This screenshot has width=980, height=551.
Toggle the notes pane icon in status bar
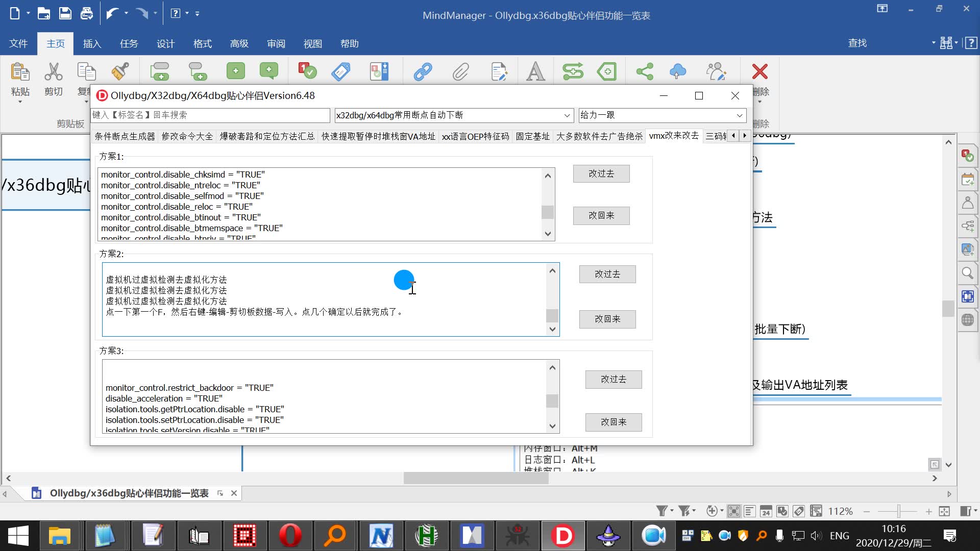click(x=816, y=511)
